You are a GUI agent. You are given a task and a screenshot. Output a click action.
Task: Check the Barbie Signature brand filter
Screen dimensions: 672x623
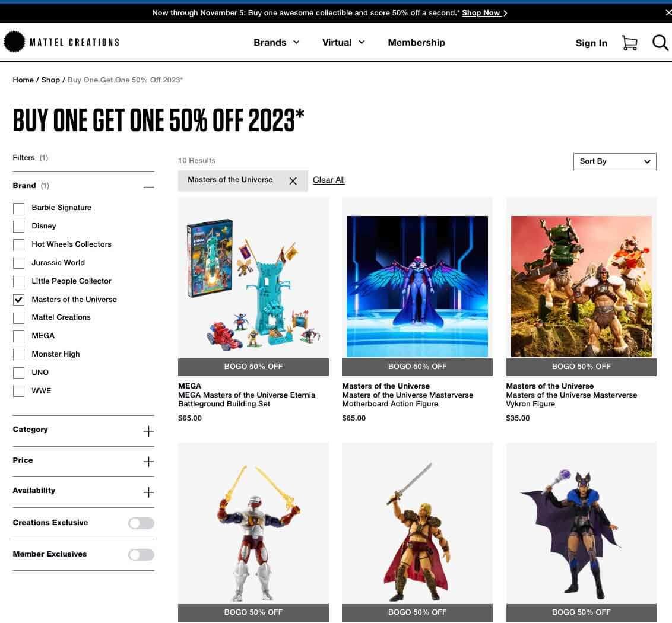click(x=18, y=208)
